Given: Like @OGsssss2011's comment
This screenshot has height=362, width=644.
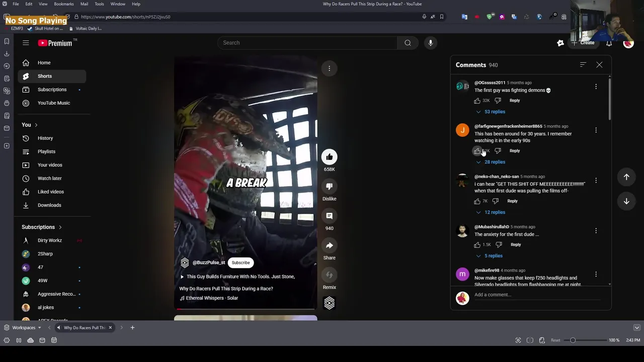Looking at the screenshot, I should coord(477,101).
